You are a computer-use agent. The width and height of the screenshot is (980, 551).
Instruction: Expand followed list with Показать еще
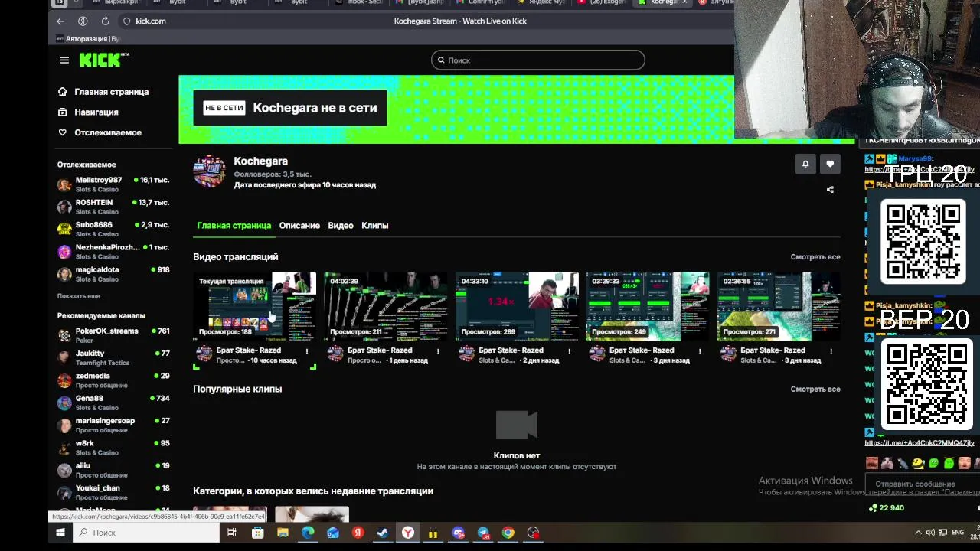(79, 296)
